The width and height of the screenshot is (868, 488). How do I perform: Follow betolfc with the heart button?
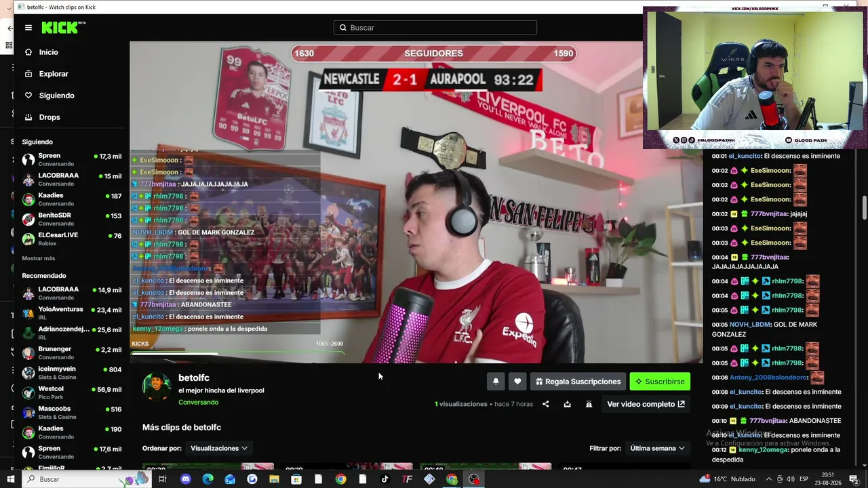[x=517, y=382]
